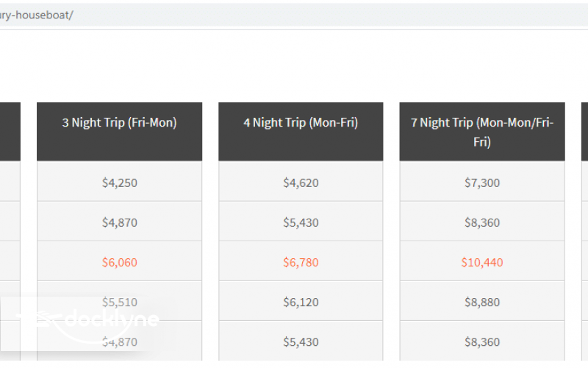Viewport: 588px width, 368px height.
Task: Click the $4,620 four-night price
Action: tap(301, 183)
